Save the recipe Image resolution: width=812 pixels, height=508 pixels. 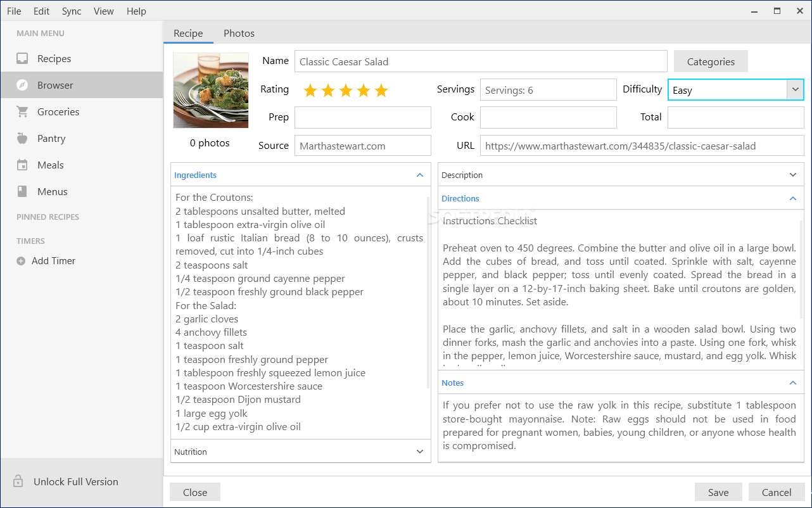click(718, 492)
